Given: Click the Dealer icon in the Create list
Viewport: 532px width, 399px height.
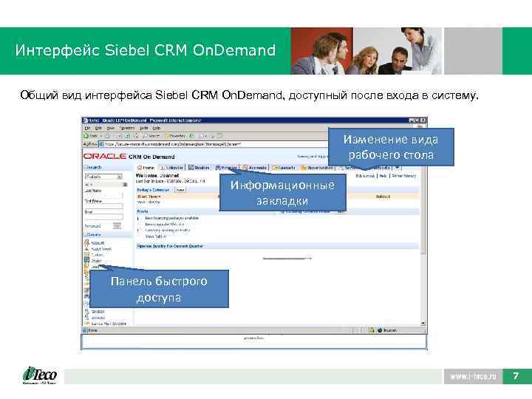Looking at the screenshot, I should click(86, 260).
